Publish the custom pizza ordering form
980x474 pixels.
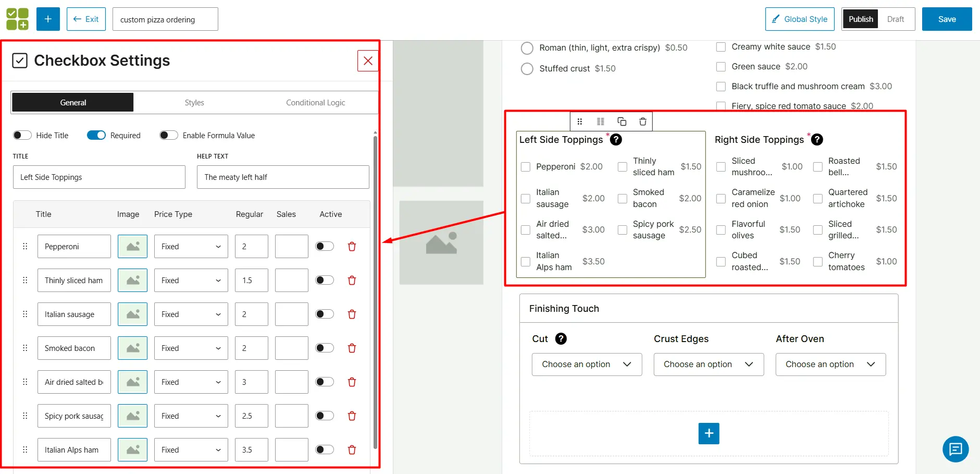coord(860,19)
